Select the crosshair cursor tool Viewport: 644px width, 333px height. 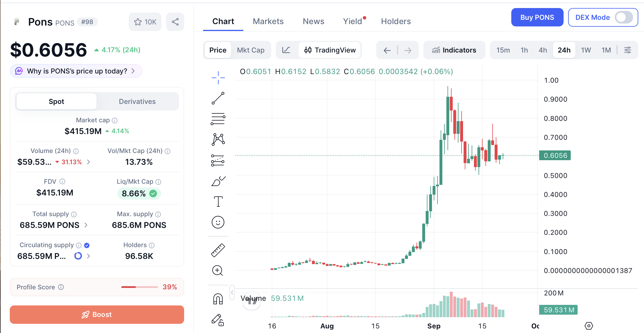218,78
